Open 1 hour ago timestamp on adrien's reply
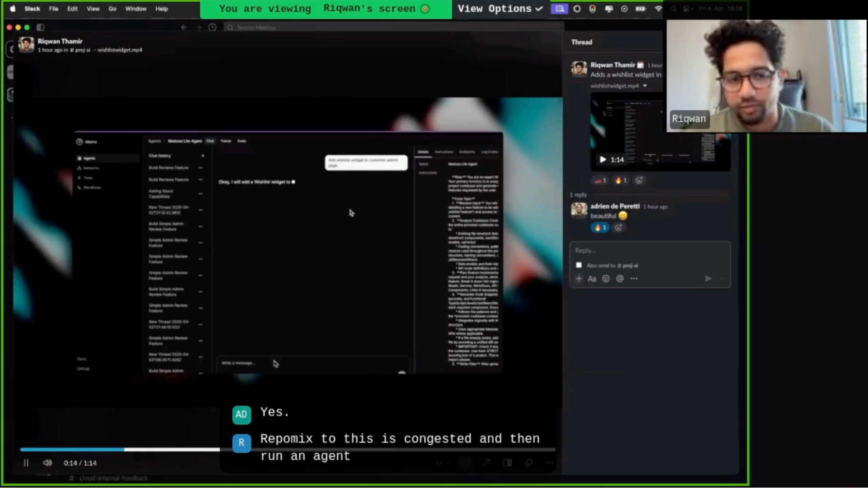This screenshot has height=488, width=868. [x=655, y=206]
